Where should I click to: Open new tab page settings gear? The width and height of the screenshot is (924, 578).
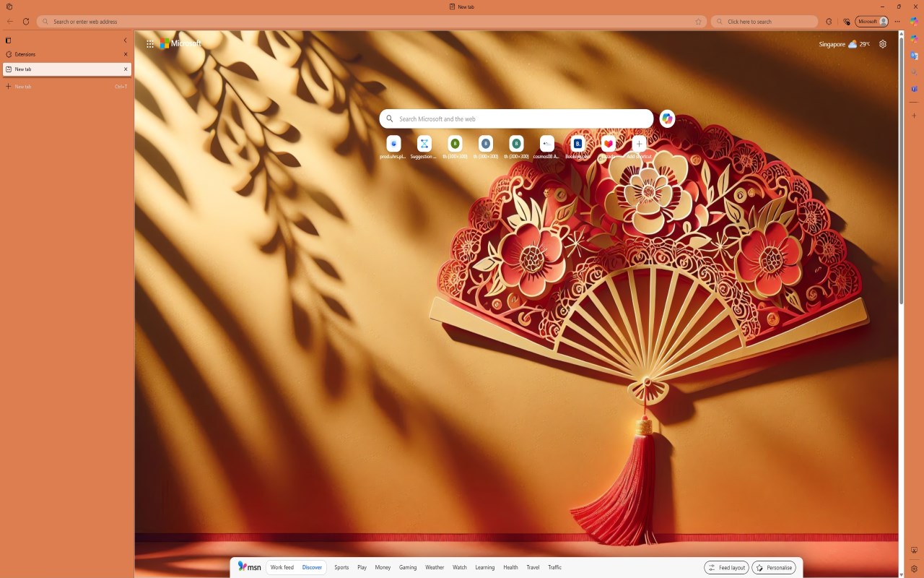pos(882,44)
